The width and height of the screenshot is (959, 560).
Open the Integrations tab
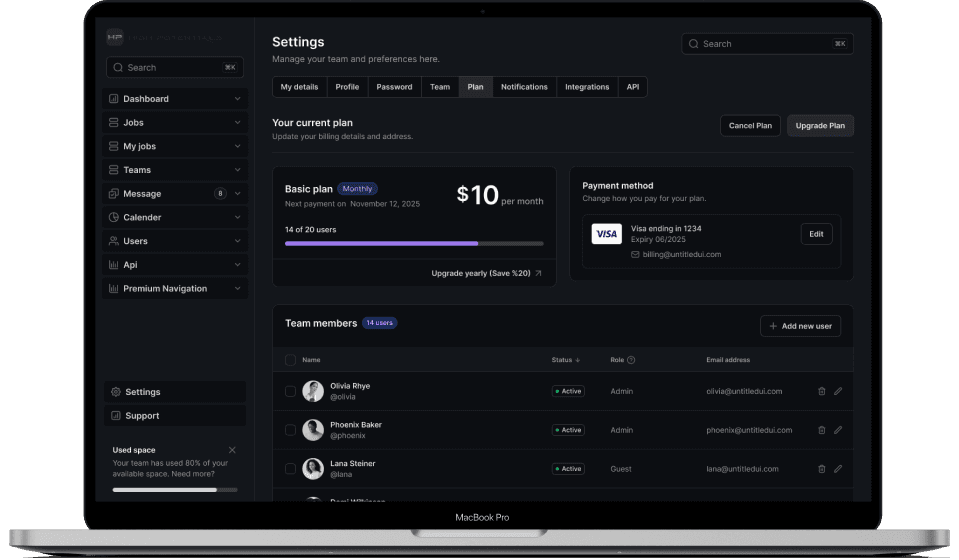[x=587, y=87]
